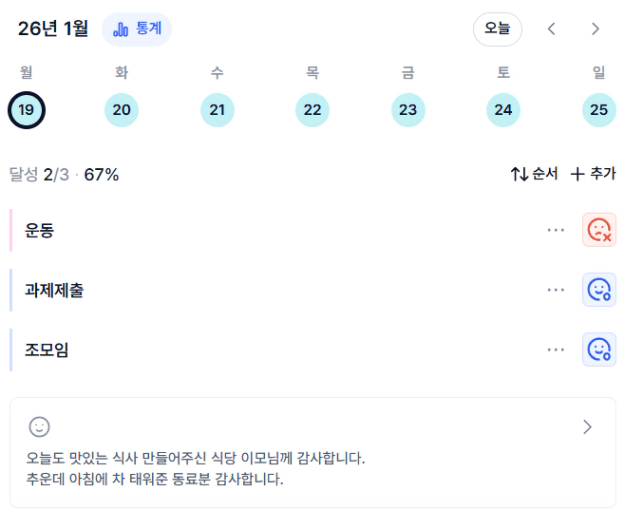
Task: Toggle the 운동 habit failed-face status
Action: click(599, 230)
